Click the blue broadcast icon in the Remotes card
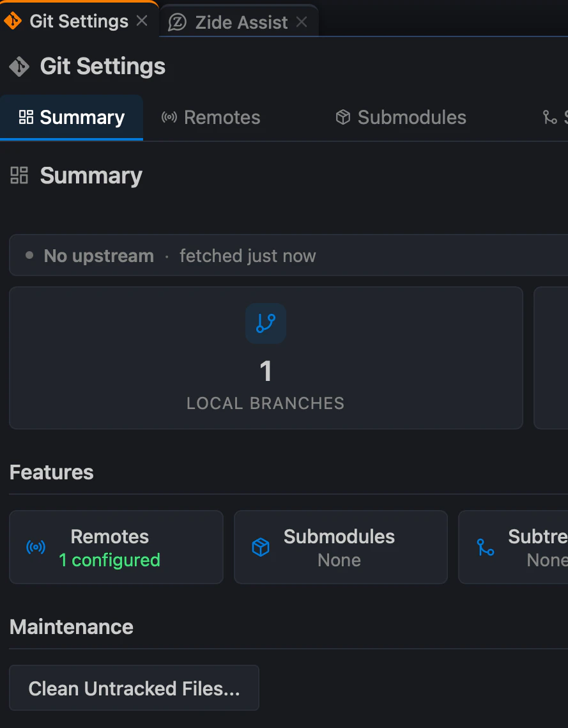 [36, 547]
